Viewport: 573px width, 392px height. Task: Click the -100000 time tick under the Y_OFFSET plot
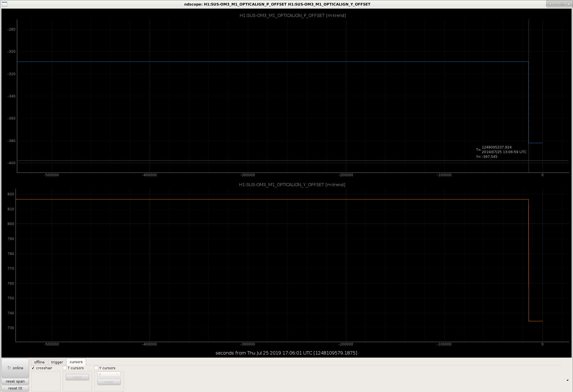click(444, 344)
